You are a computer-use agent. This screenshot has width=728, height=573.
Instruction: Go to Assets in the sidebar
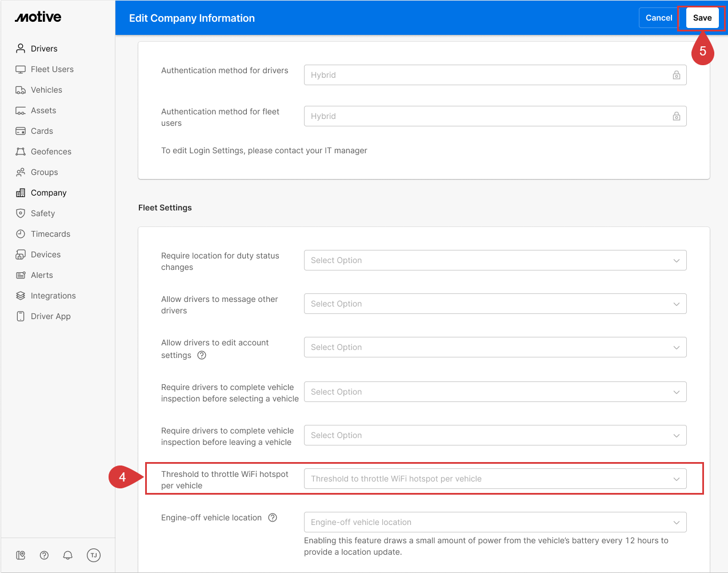43,110
